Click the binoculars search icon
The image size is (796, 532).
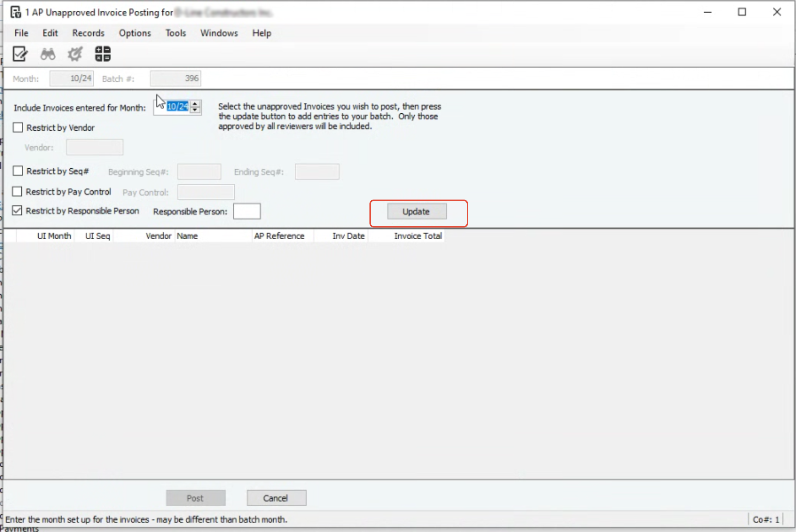tap(48, 54)
